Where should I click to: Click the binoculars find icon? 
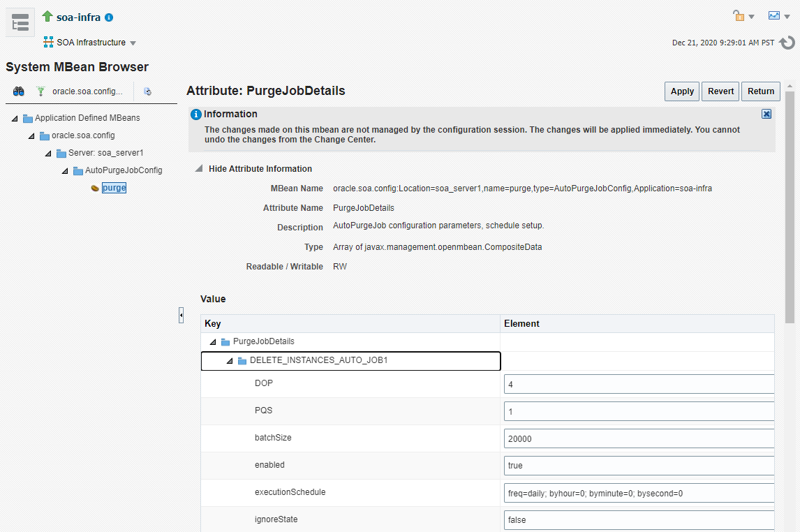[x=19, y=91]
